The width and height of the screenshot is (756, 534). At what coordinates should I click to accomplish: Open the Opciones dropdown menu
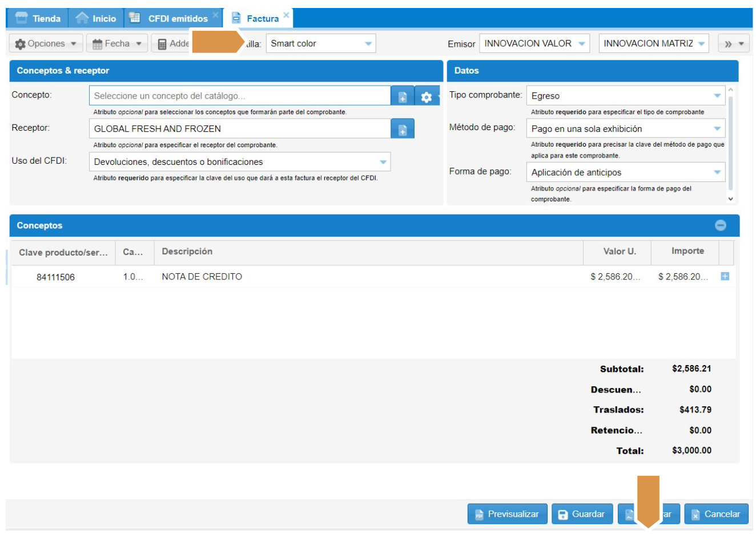tap(46, 44)
